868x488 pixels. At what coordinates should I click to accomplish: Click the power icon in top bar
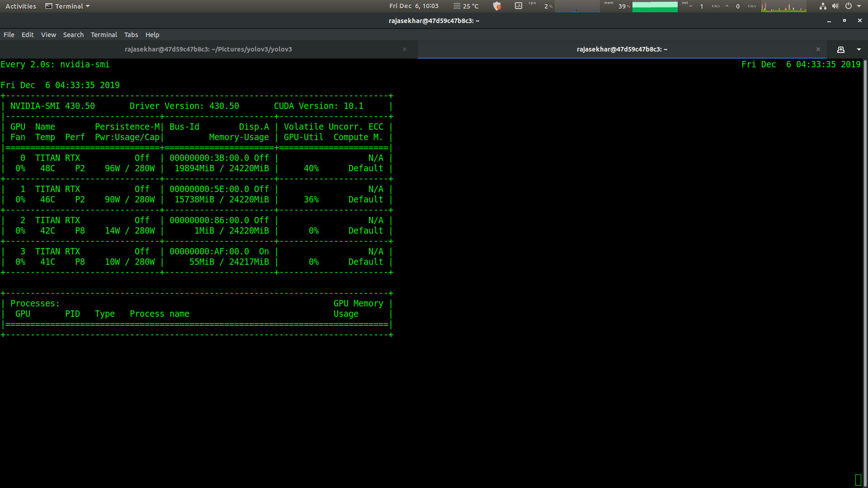click(x=849, y=6)
